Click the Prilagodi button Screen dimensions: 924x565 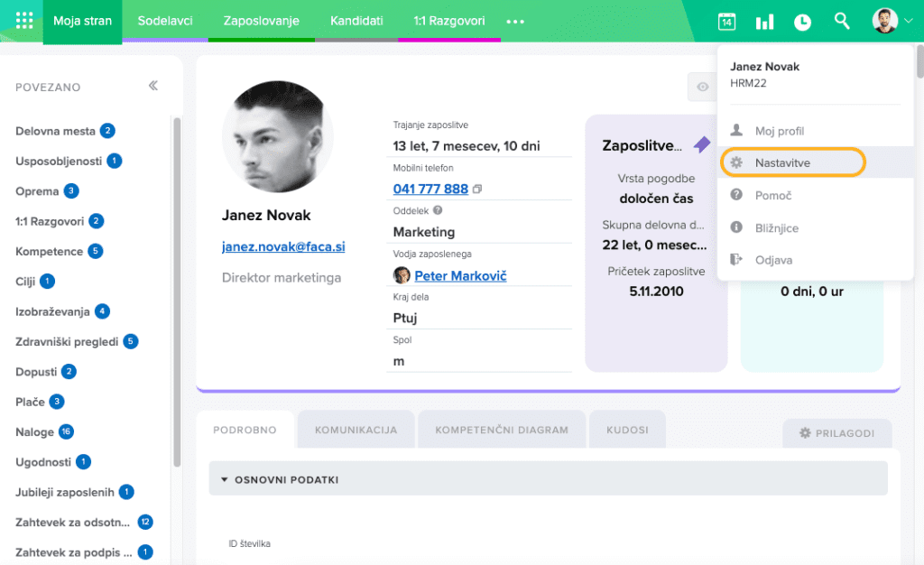pyautogui.click(x=836, y=433)
